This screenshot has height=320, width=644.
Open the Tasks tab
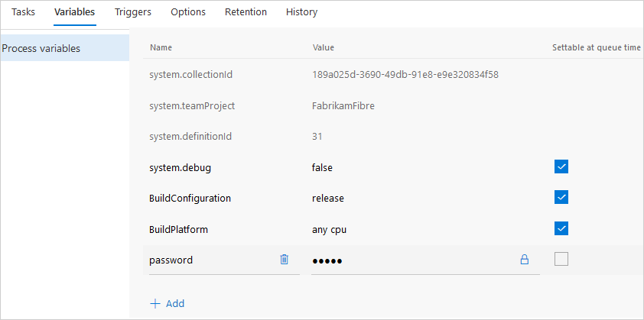(23, 12)
